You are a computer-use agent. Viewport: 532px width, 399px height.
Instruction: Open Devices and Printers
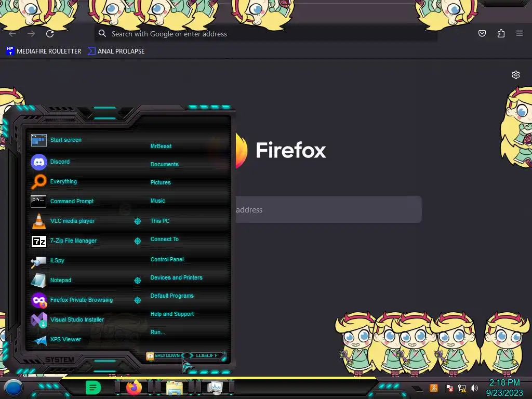[x=176, y=277]
